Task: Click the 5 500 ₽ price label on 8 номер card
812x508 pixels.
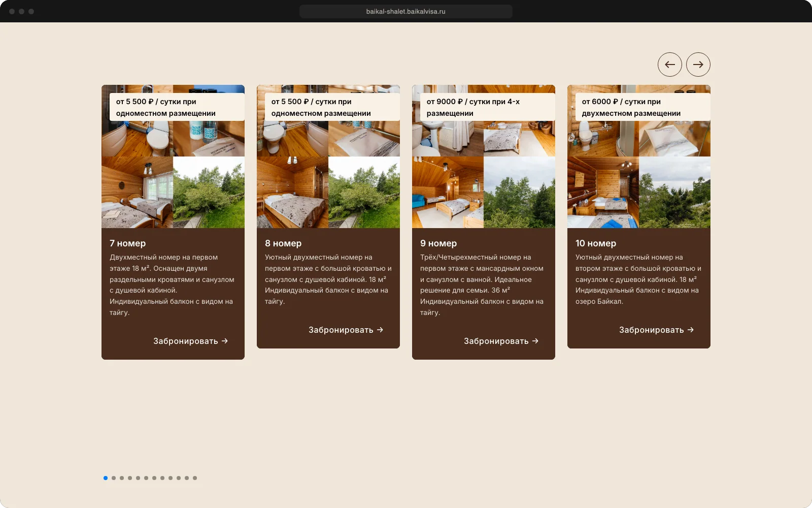Action: tap(332, 107)
